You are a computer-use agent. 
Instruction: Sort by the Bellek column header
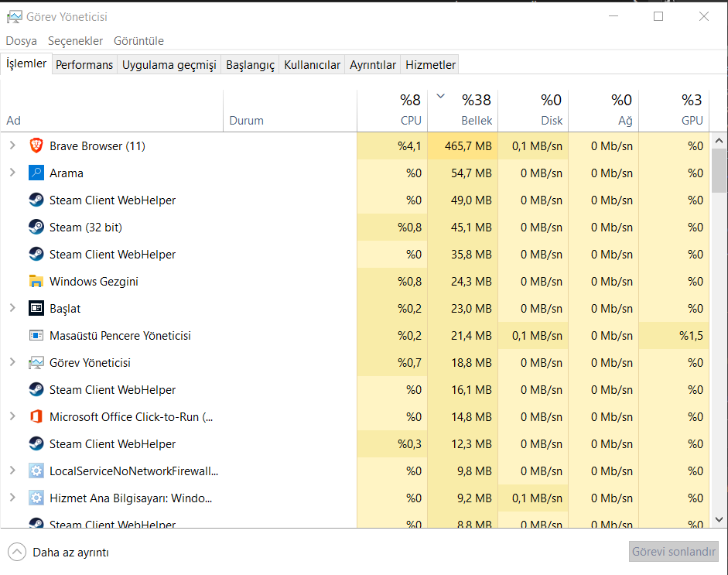point(463,110)
